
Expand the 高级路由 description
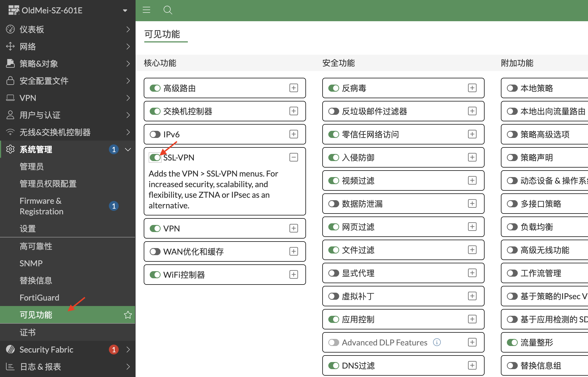click(x=293, y=88)
